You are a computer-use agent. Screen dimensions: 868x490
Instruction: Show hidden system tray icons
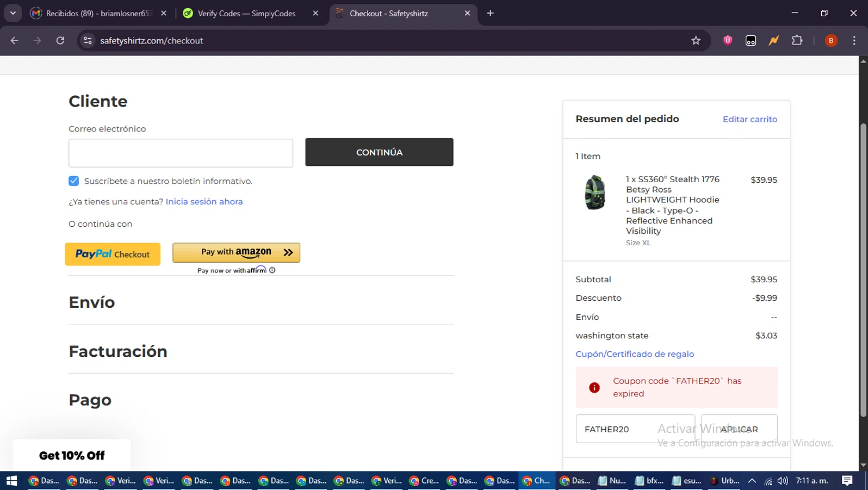pos(752,481)
